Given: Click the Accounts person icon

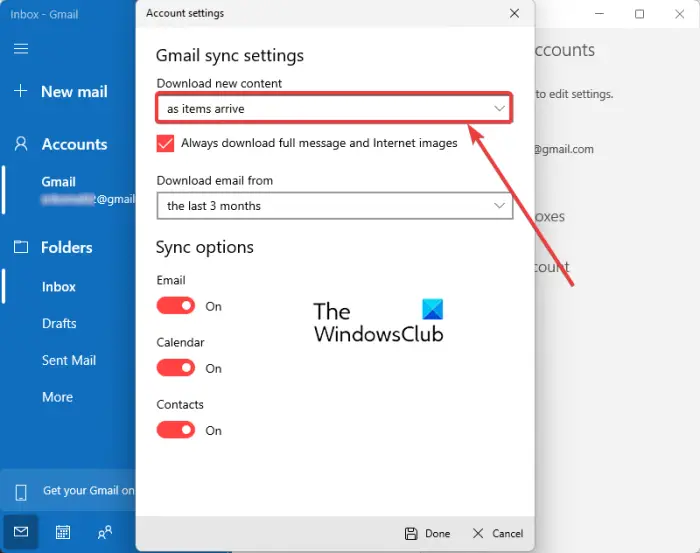Looking at the screenshot, I should coord(21,144).
